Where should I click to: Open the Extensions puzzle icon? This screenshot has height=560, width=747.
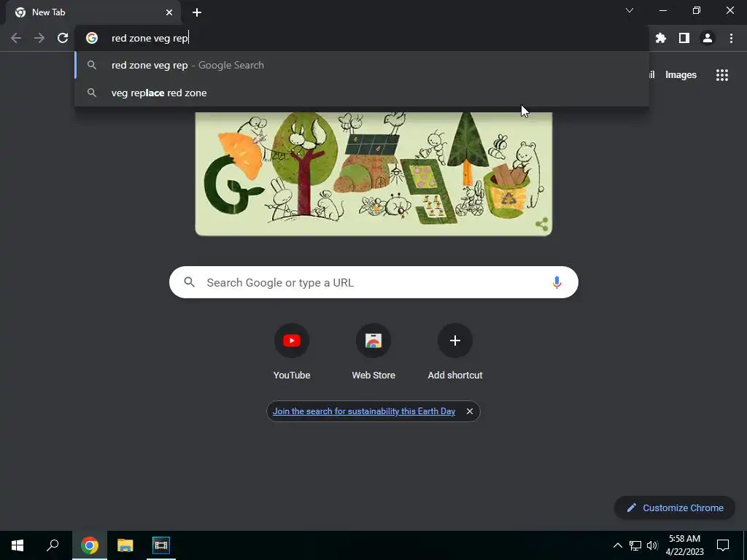coord(661,38)
